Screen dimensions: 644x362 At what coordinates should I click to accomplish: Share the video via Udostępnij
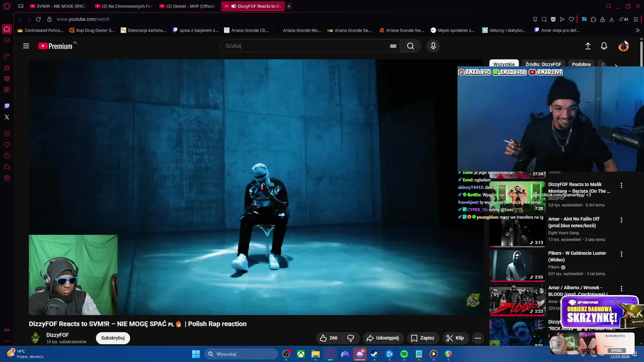tap(383, 338)
